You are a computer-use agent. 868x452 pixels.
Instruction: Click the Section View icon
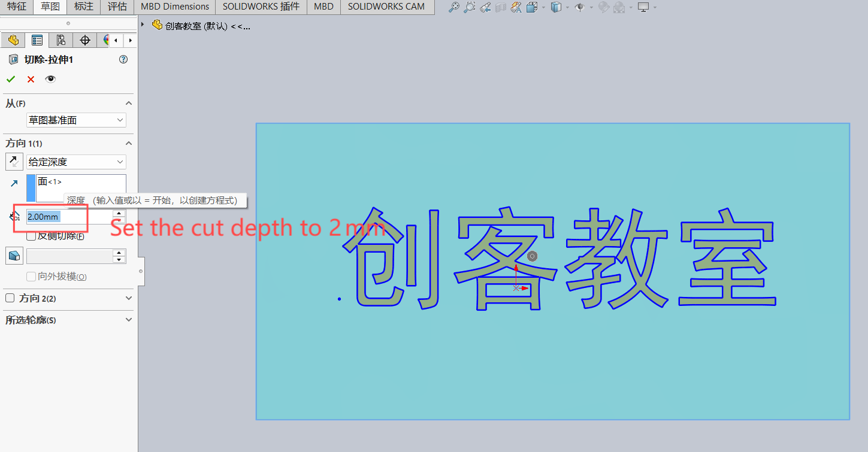point(501,7)
